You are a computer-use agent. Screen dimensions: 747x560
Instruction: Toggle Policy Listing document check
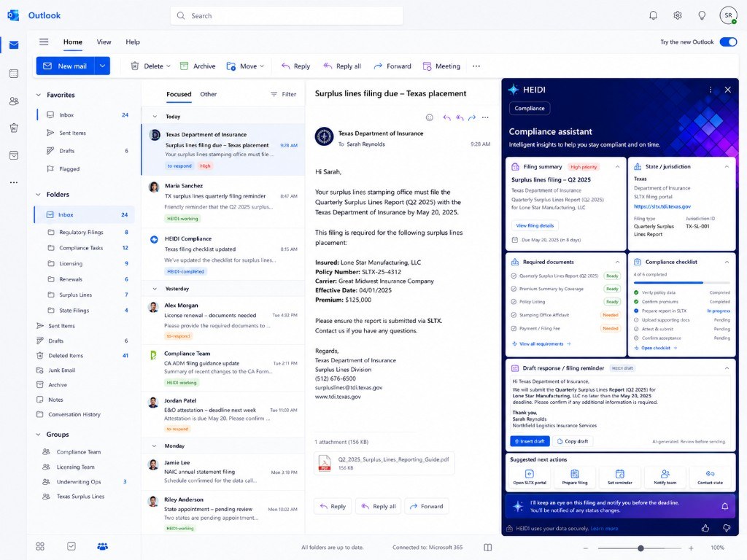[514, 301]
